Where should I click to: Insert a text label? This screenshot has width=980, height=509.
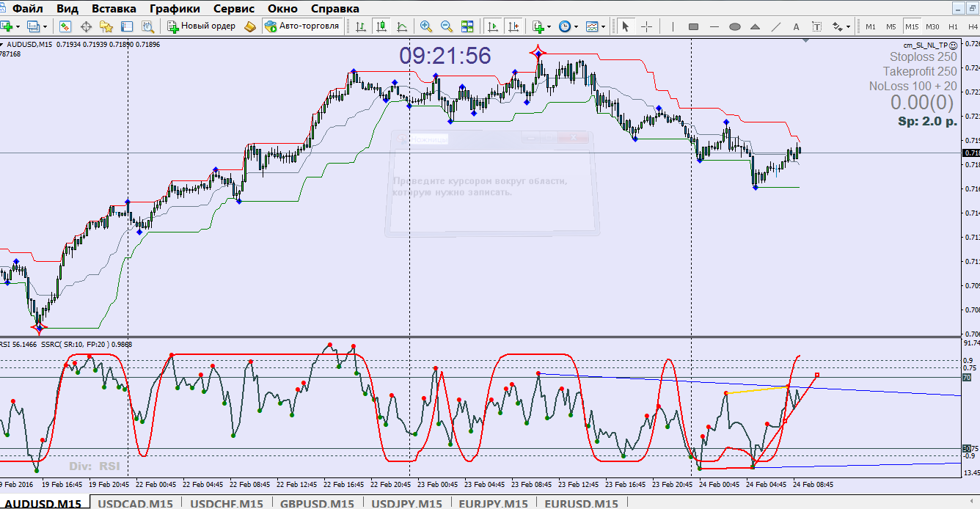click(x=816, y=26)
